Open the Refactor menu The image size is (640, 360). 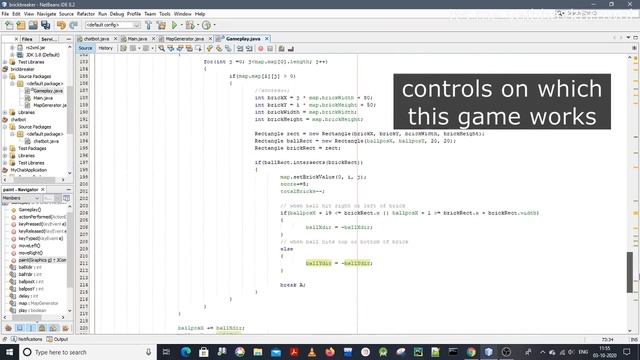click(x=86, y=14)
